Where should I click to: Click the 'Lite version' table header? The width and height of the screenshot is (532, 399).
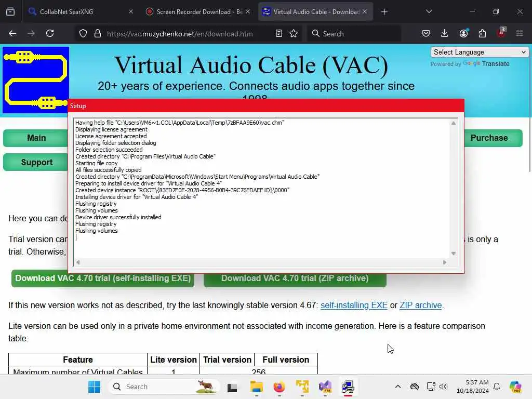[174, 360]
